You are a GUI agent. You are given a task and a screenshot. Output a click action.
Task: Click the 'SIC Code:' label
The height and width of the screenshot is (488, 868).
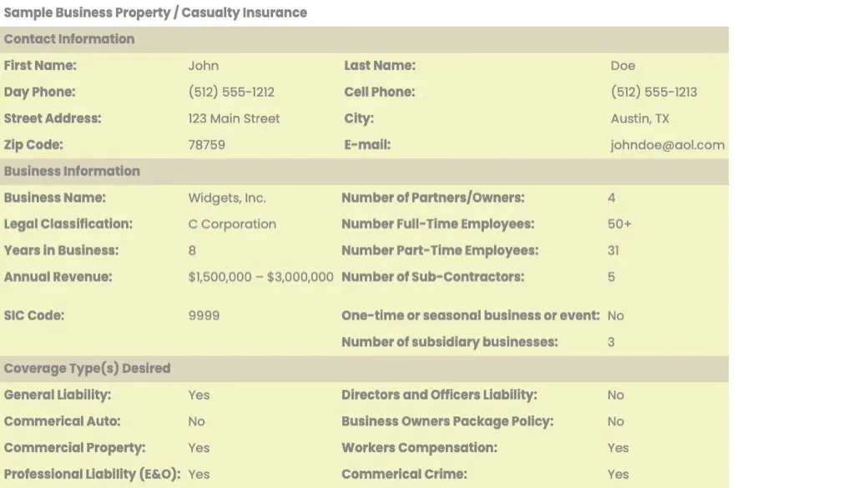pos(33,315)
